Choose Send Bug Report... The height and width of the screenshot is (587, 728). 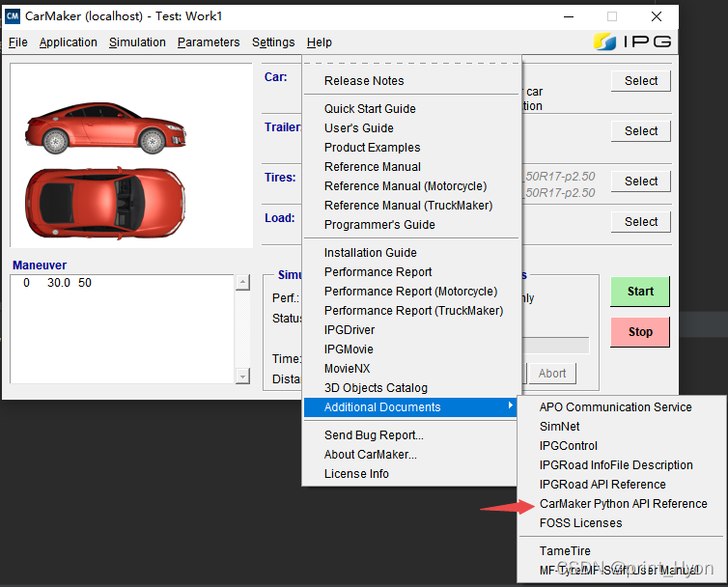[x=411, y=435]
